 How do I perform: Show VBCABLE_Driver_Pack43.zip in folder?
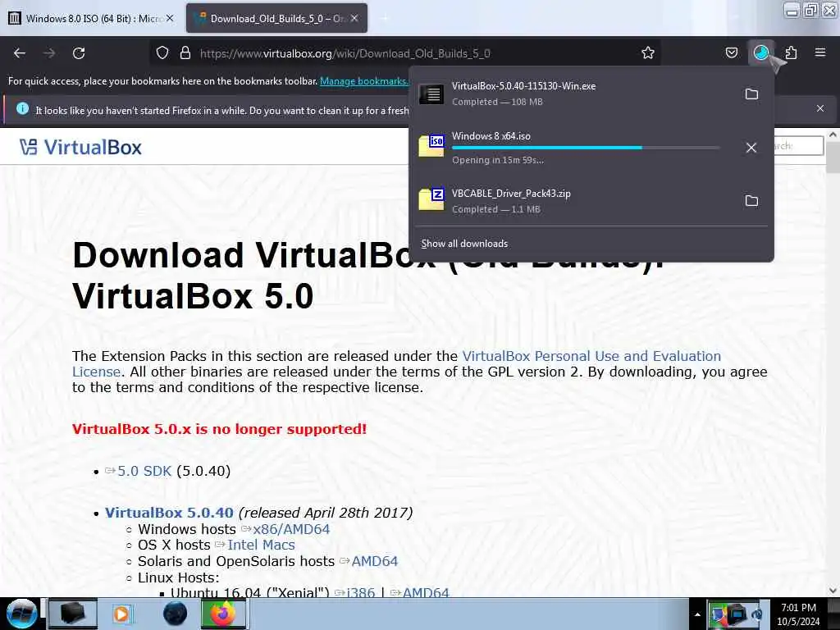(751, 200)
